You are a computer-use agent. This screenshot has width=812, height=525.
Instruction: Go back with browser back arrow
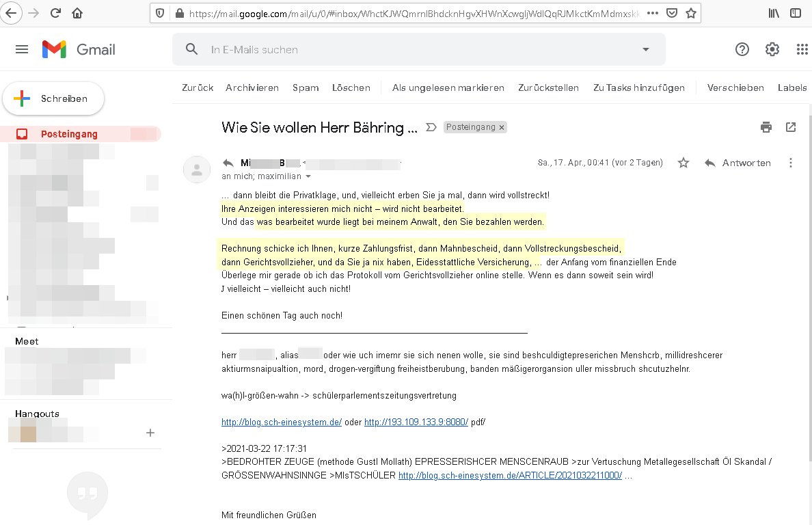[x=11, y=14]
